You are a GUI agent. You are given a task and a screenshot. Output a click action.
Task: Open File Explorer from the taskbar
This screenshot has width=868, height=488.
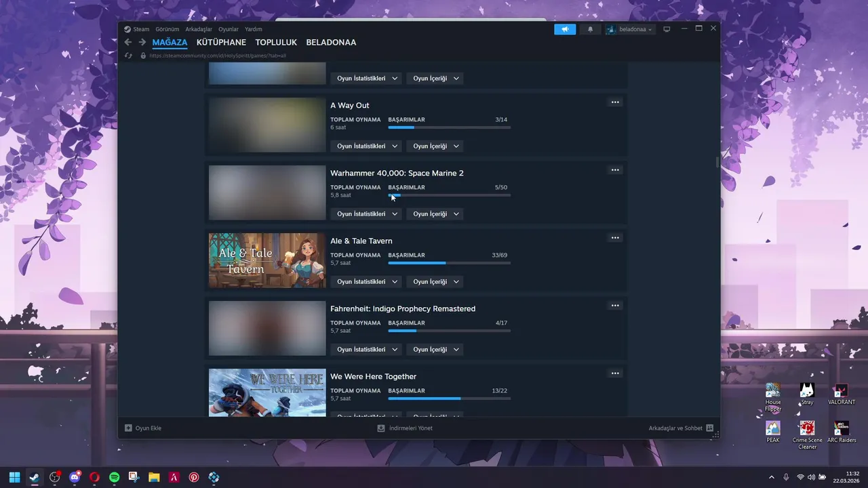click(x=154, y=477)
